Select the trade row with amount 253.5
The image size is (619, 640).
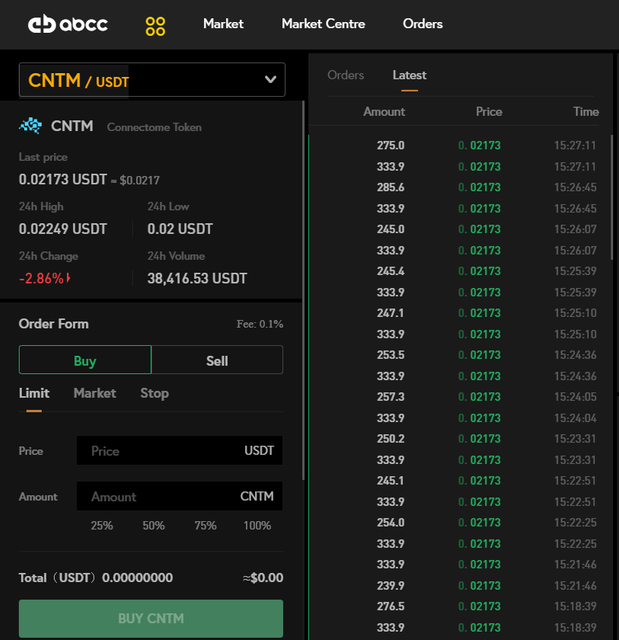(460, 355)
